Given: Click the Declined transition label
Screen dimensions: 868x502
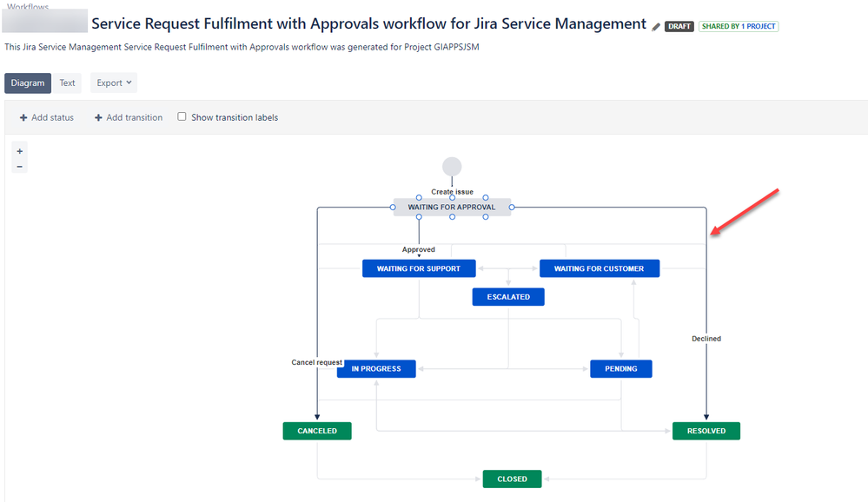Looking at the screenshot, I should [x=706, y=339].
